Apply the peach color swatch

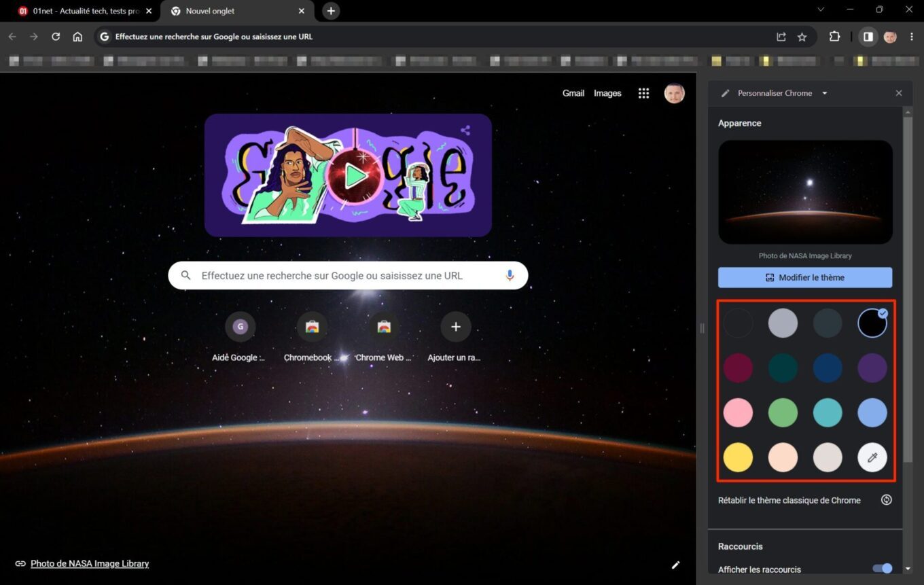[783, 457]
